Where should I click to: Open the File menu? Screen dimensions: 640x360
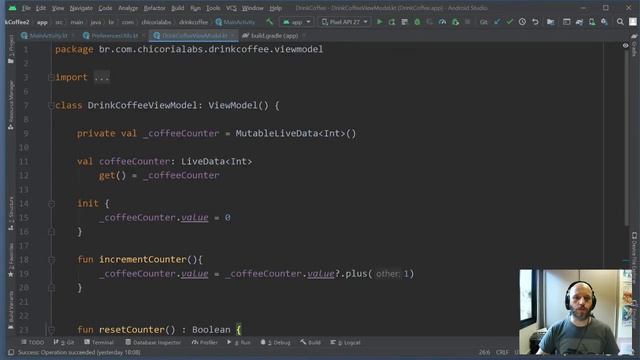pyautogui.click(x=26, y=8)
